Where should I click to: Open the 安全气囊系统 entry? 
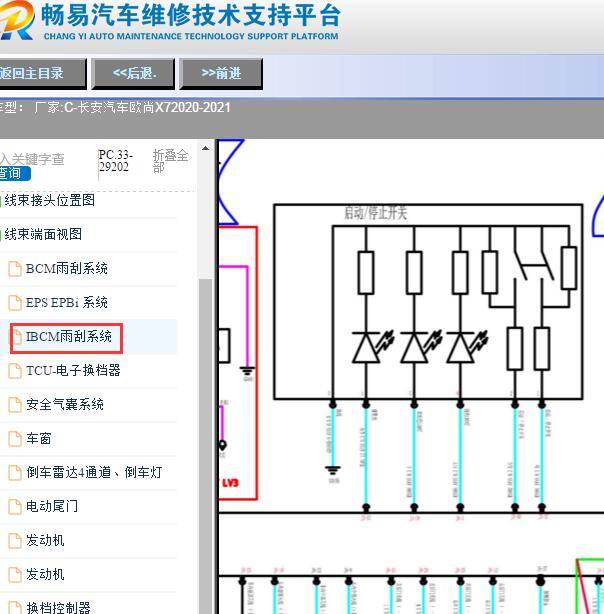tap(65, 405)
